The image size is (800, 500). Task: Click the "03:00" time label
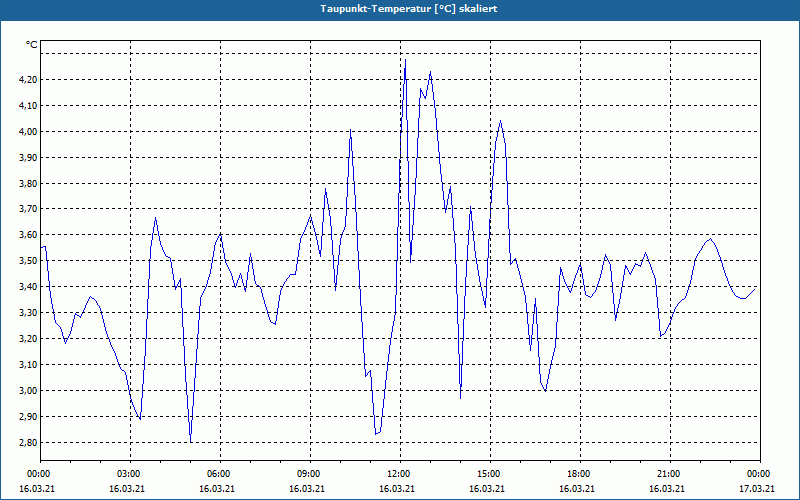tap(130, 474)
